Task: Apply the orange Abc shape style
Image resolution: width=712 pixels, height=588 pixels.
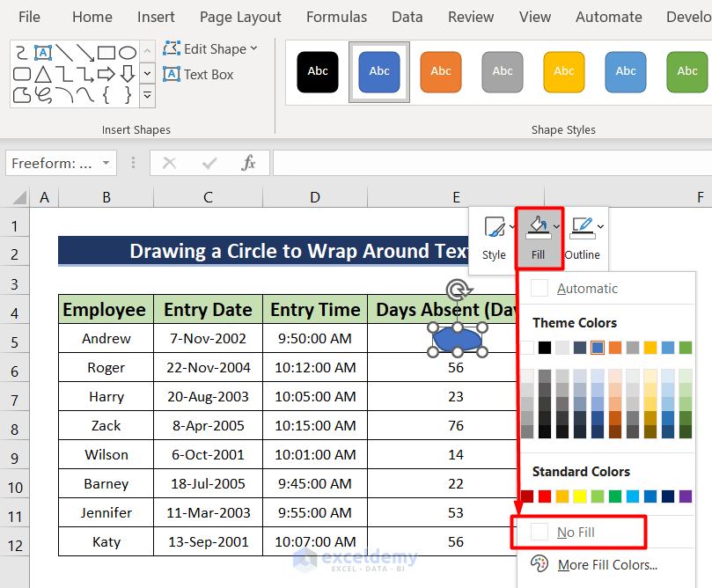Action: click(x=440, y=73)
